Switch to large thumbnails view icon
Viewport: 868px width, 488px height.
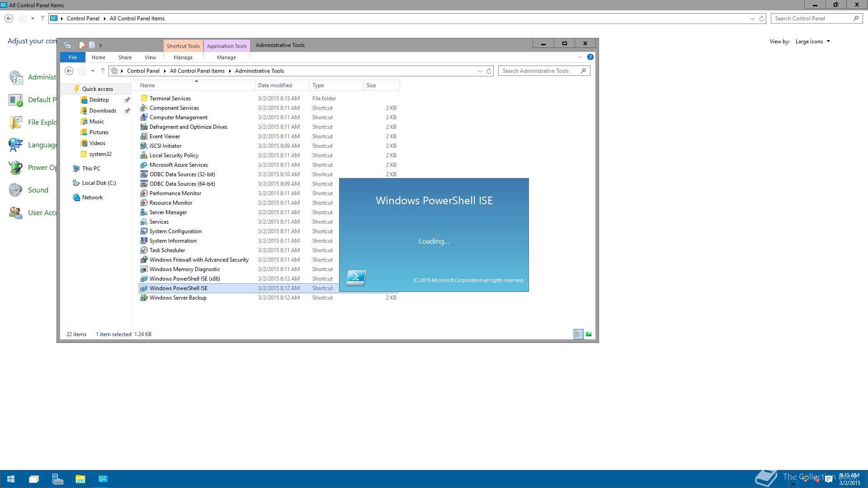pyautogui.click(x=589, y=334)
